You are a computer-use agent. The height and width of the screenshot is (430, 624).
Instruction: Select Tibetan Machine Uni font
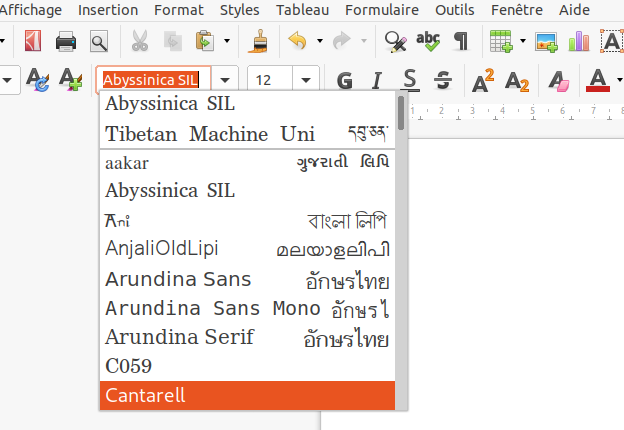coord(248,134)
